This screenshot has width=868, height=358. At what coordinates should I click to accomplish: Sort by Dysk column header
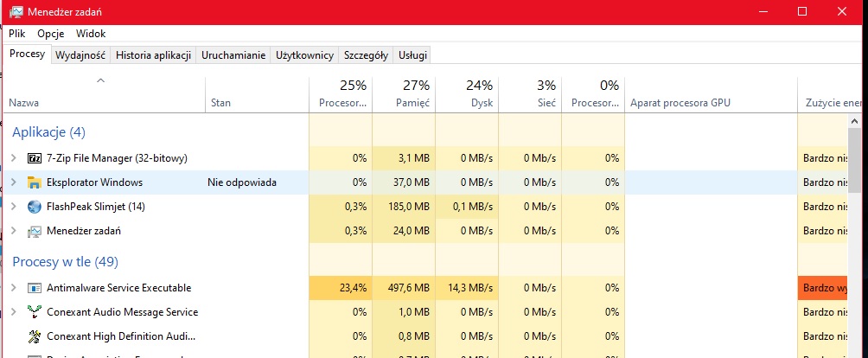467,94
